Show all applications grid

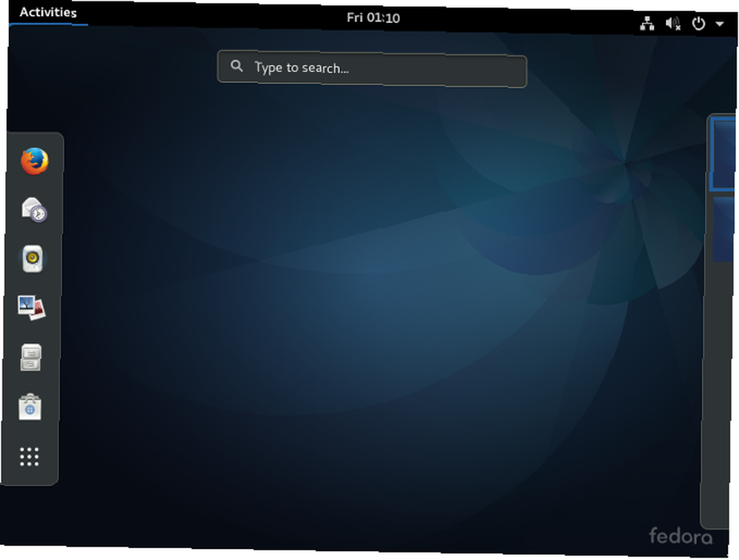pos(30,457)
